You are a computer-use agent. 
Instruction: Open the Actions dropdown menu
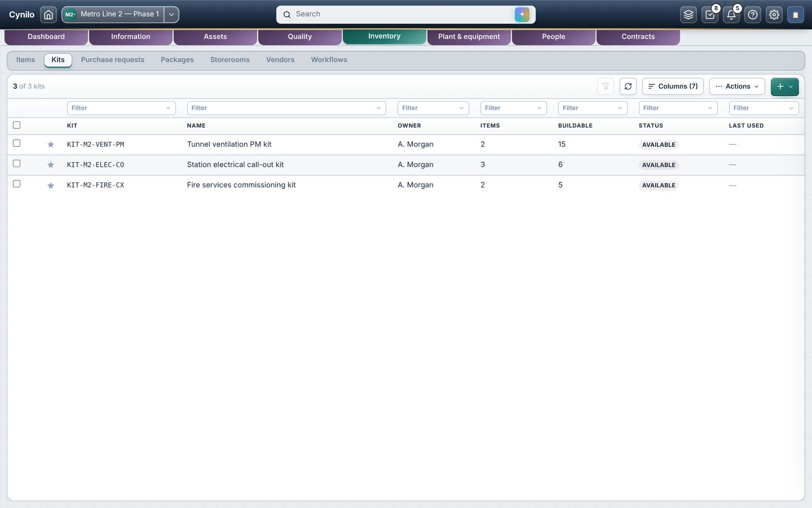tap(737, 86)
